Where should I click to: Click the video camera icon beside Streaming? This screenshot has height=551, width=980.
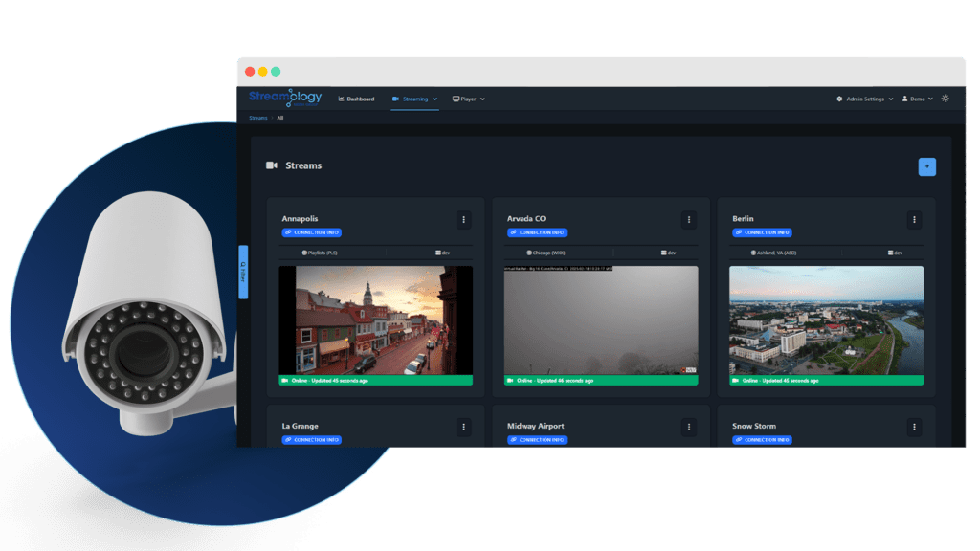(395, 99)
